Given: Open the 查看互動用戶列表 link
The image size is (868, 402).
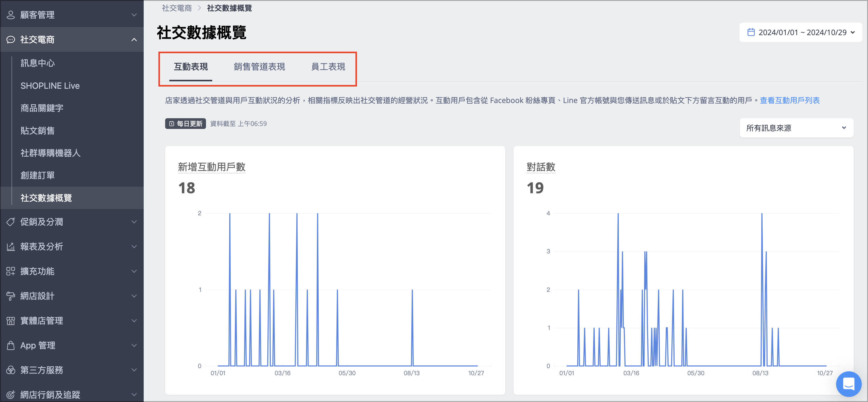Looking at the screenshot, I should pyautogui.click(x=790, y=100).
